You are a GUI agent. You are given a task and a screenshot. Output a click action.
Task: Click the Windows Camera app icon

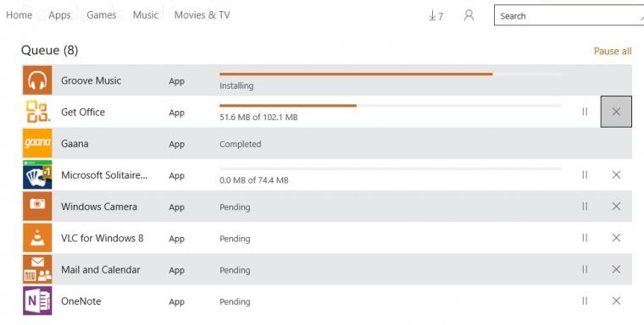pos(37,207)
